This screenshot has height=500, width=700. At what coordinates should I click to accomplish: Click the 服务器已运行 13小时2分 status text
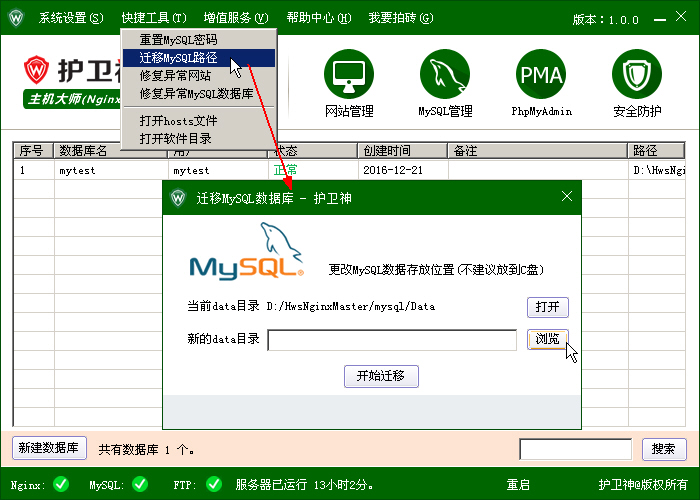pyautogui.click(x=304, y=484)
